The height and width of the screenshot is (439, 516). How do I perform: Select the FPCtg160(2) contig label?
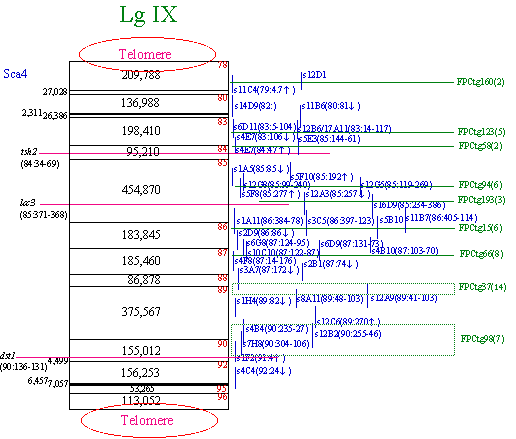480,82
